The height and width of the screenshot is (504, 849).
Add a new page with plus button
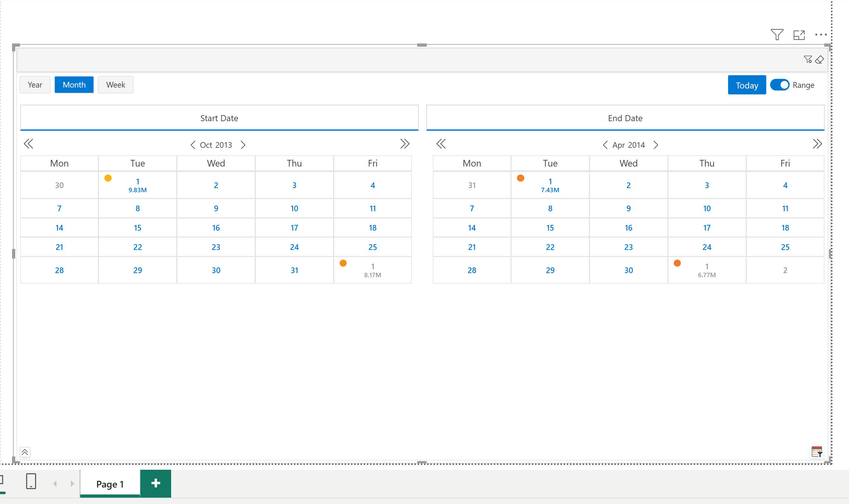156,483
